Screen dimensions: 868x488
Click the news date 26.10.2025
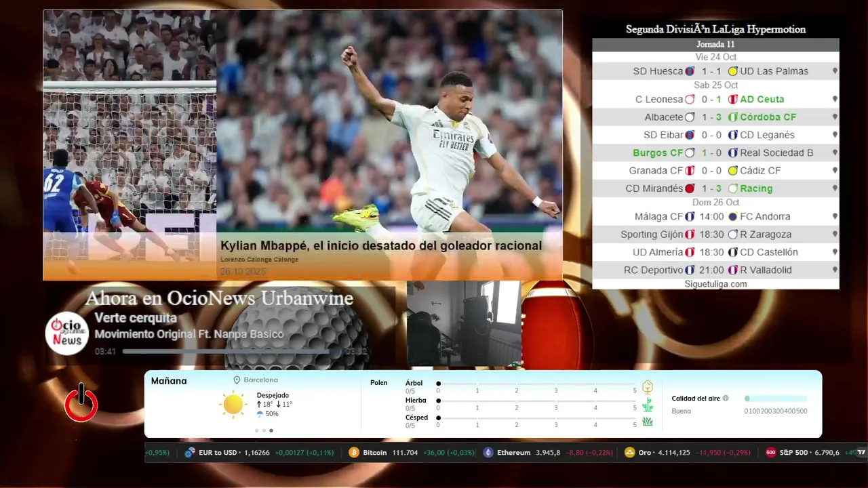(243, 271)
